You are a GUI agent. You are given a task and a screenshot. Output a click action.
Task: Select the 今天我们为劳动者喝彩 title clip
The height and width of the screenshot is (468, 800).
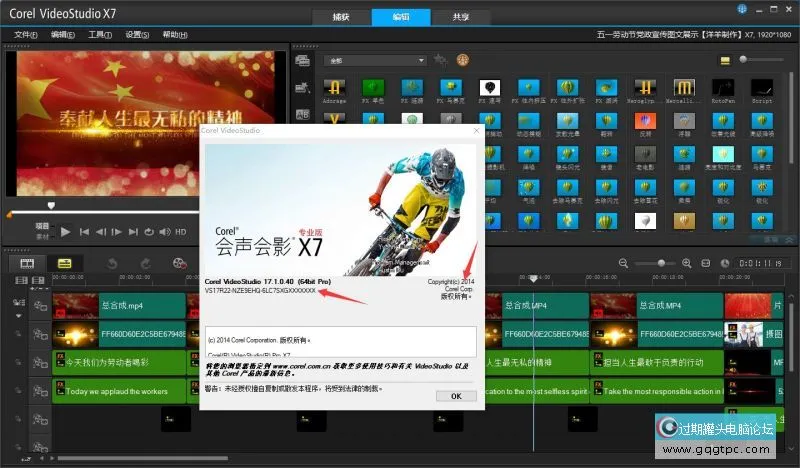coord(119,363)
